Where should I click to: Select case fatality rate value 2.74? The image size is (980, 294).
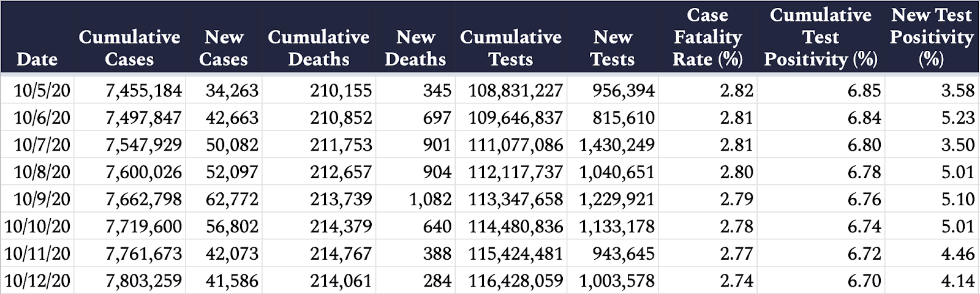(x=736, y=281)
